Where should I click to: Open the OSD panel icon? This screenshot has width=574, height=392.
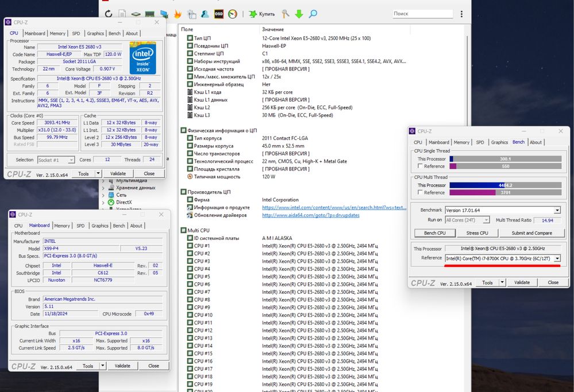pyautogui.click(x=218, y=14)
